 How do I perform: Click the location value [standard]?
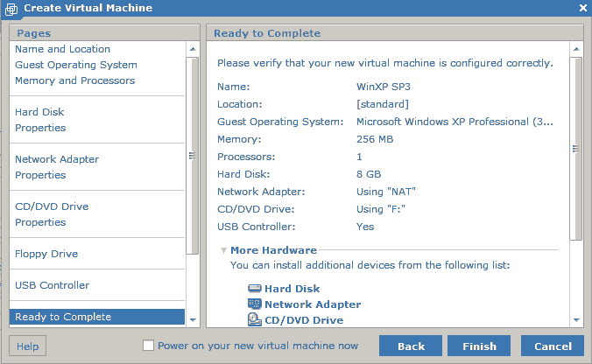pyautogui.click(x=383, y=104)
